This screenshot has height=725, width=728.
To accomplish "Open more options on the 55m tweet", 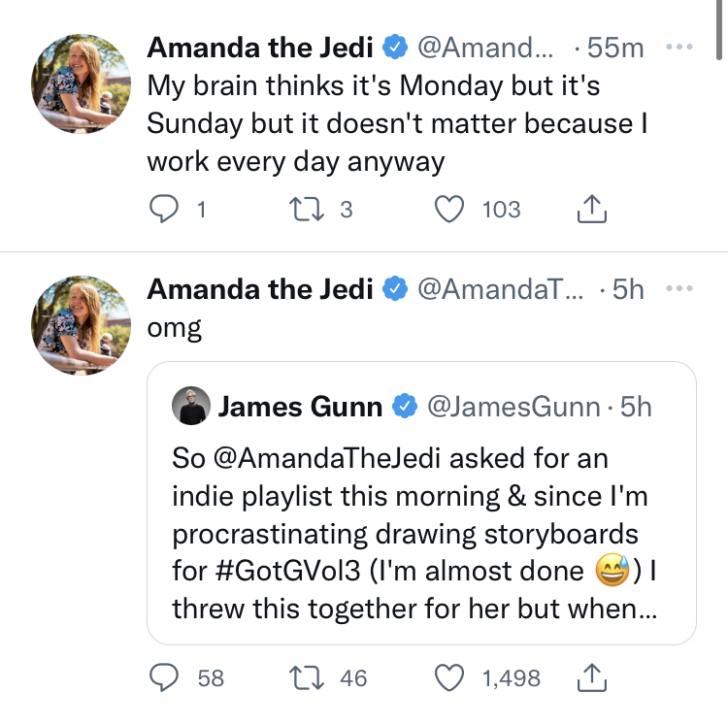I will (679, 47).
